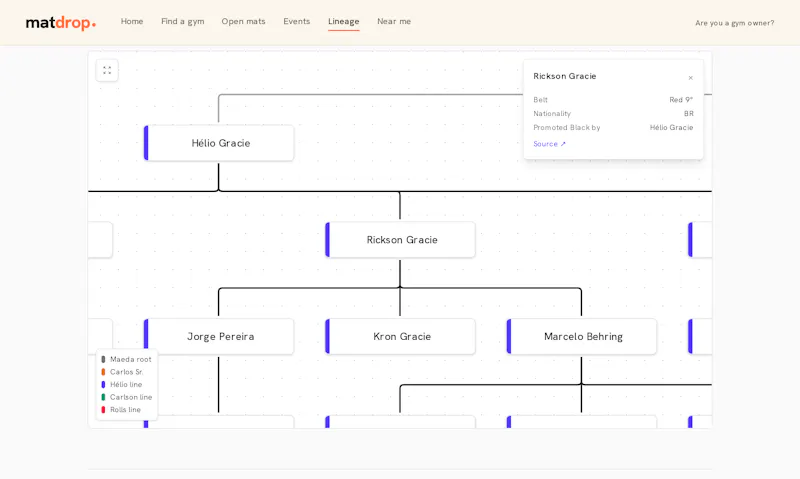Click 'Are you a gym owner?' link

[734, 23]
